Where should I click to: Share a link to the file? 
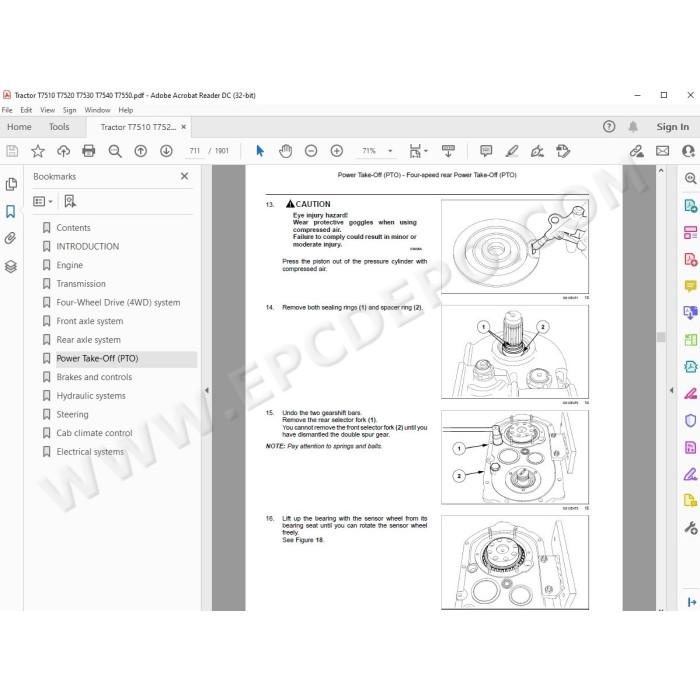(637, 151)
